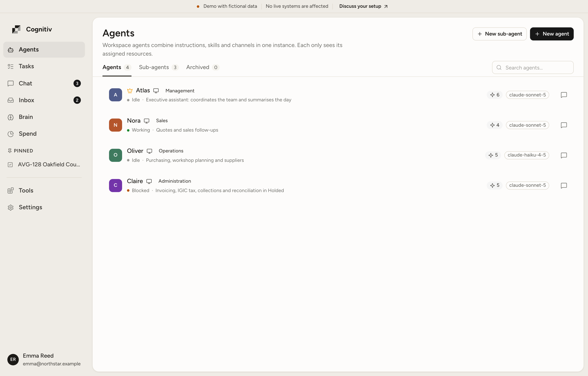Click the Cognitiv logo icon
Image resolution: width=588 pixels, height=376 pixels.
[16, 29]
